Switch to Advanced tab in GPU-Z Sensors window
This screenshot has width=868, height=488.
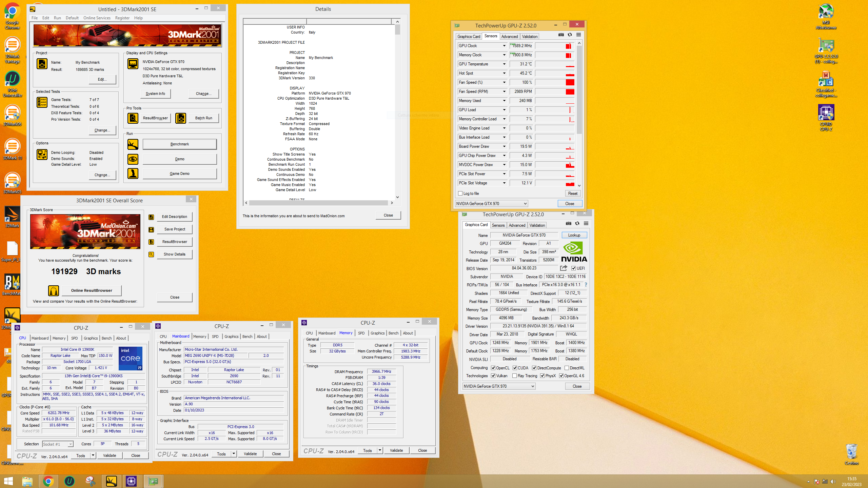tap(509, 37)
